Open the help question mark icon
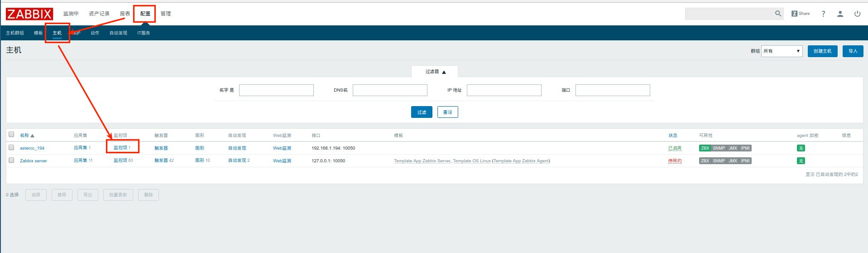 point(823,14)
